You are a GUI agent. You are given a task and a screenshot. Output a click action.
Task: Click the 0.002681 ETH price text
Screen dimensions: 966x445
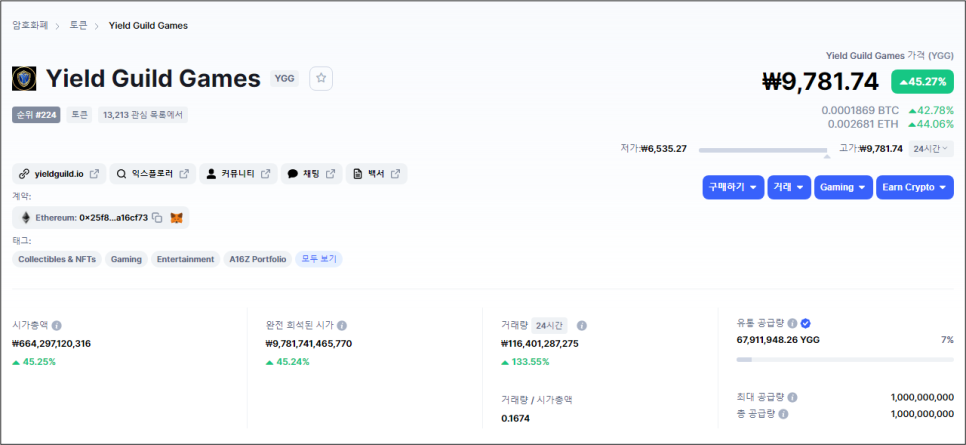coord(863,124)
